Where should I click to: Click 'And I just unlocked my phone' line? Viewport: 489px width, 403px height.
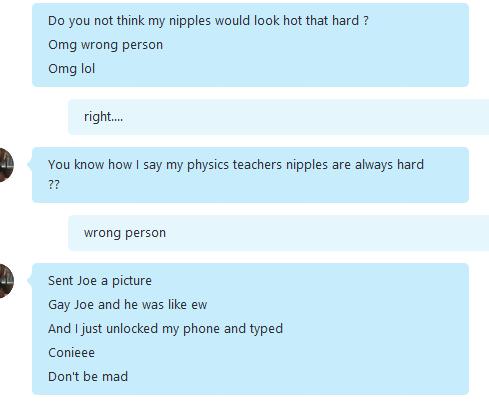click(165, 329)
